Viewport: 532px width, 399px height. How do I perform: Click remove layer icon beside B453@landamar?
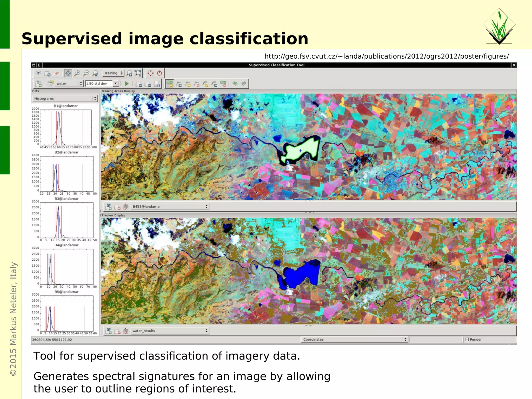coord(117,207)
